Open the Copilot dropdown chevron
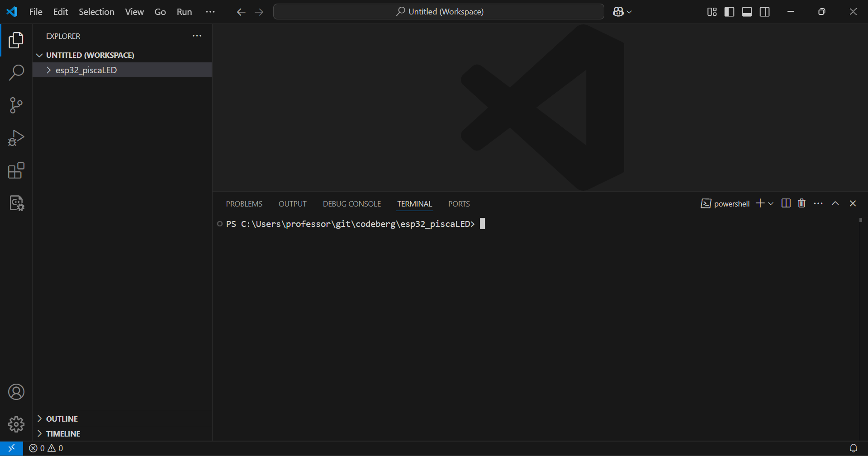The width and height of the screenshot is (868, 456). click(x=629, y=12)
